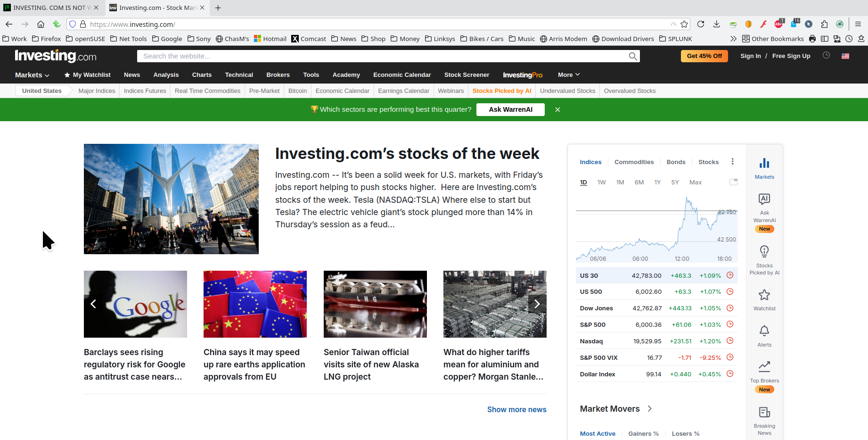Click the US 30 row clock icon
This screenshot has width=868, height=440.
[x=730, y=275]
